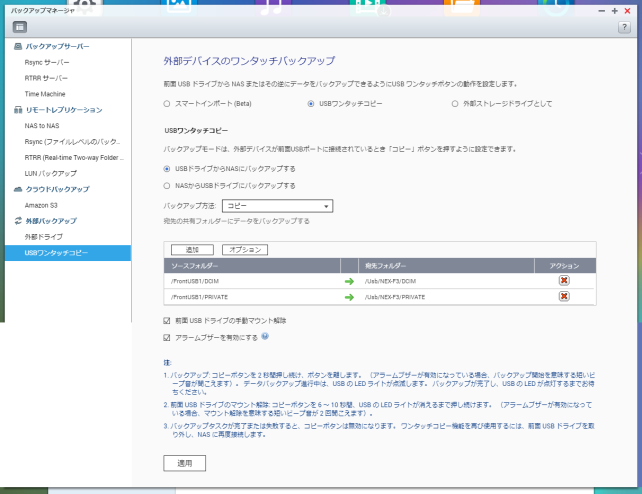This screenshot has height=494, width=642.
Task: Toggle 前面USBドライブの手動マウント解除 checkbox
Action: point(167,321)
